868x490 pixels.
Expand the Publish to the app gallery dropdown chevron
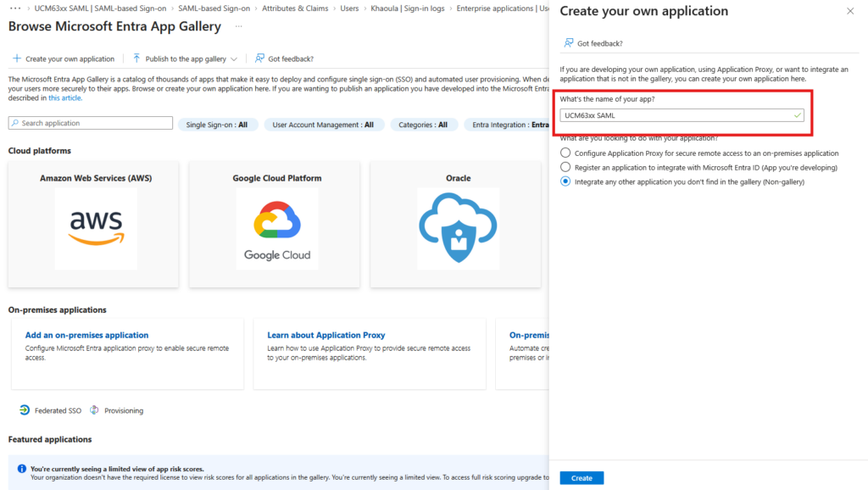[234, 58]
